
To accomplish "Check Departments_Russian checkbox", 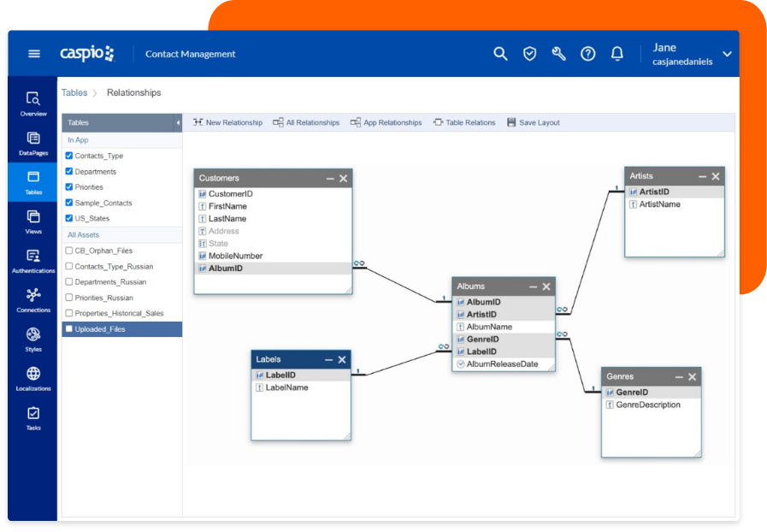I will (69, 282).
